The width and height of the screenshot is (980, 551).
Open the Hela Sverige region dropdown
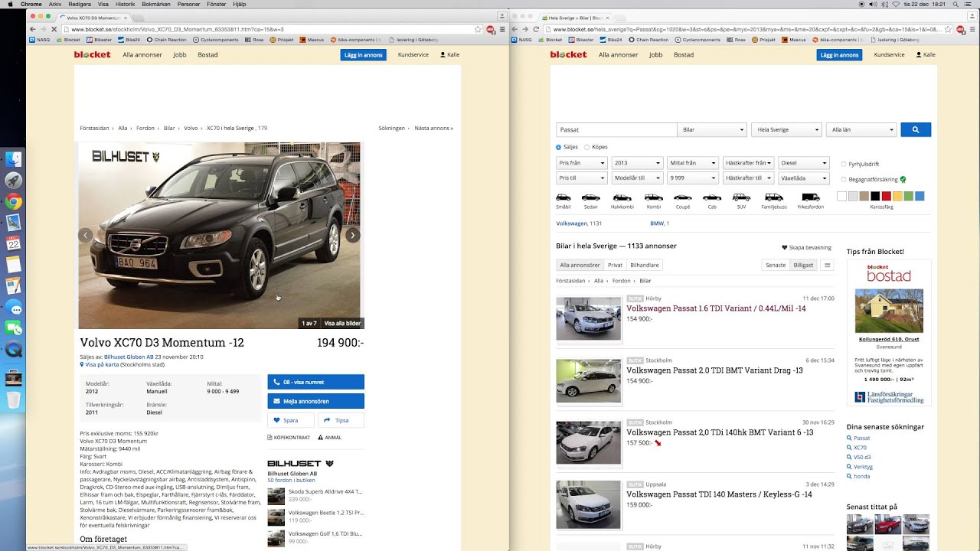point(786,130)
